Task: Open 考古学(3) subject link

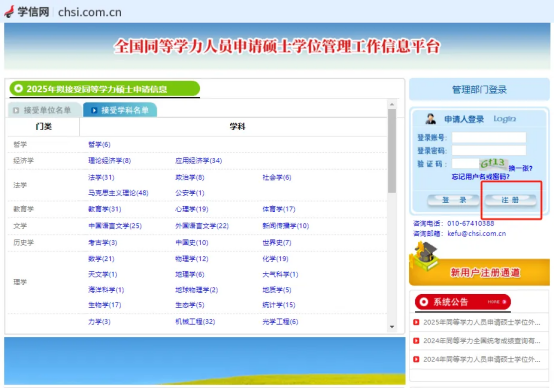Action: point(102,243)
